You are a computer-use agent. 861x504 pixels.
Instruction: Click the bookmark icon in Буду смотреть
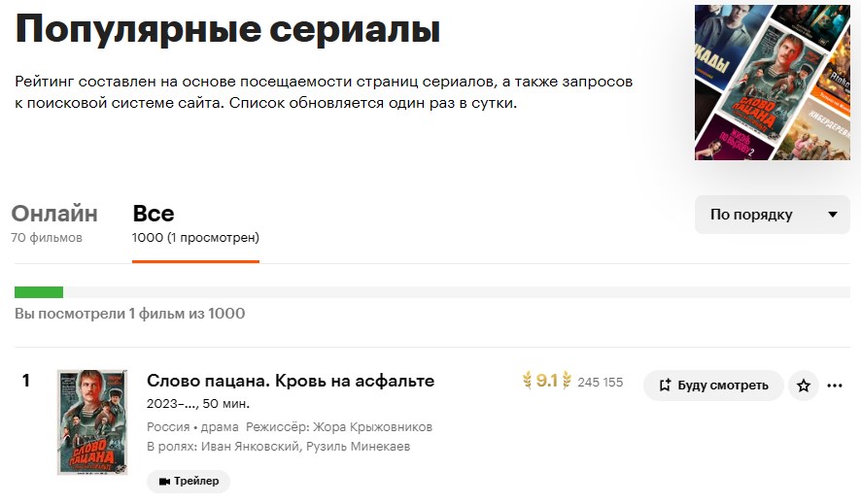(x=665, y=386)
